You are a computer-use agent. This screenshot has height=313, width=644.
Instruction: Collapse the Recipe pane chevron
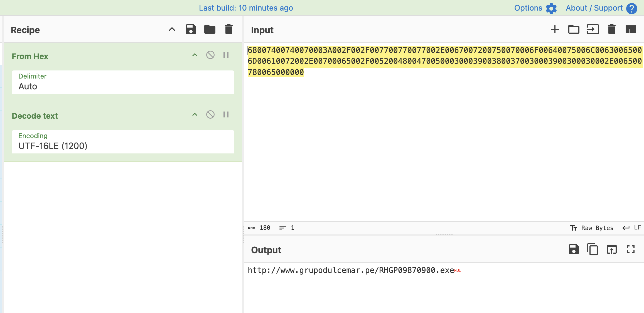point(172,29)
